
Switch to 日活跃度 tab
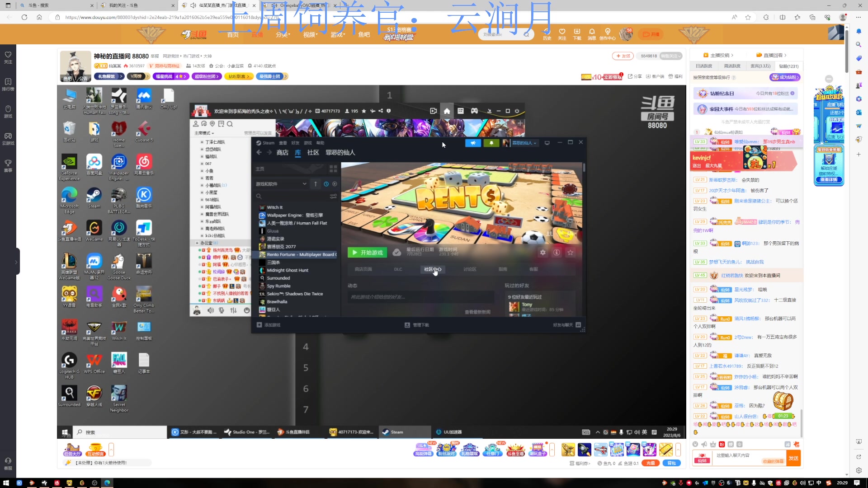click(704, 66)
